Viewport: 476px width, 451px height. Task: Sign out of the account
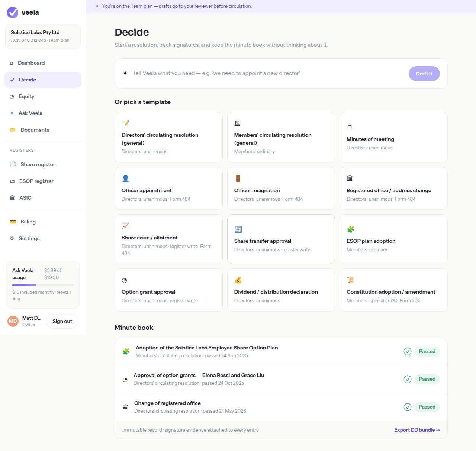click(x=62, y=321)
